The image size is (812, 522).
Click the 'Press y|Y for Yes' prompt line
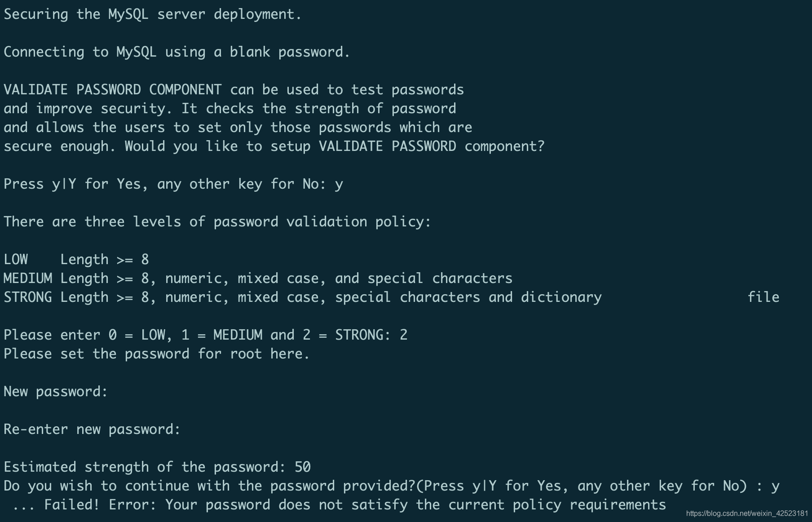pos(173,184)
